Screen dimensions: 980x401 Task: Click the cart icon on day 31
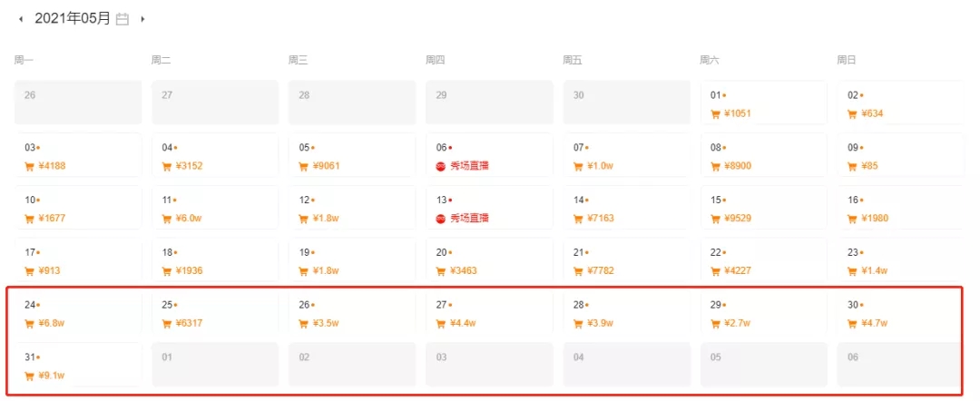[x=30, y=376]
